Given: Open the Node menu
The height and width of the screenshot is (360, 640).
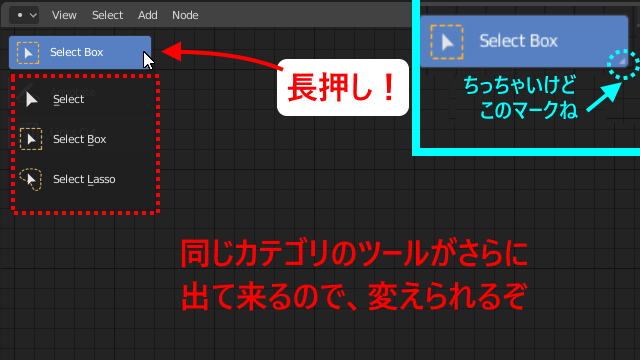Looking at the screenshot, I should pyautogui.click(x=185, y=15).
